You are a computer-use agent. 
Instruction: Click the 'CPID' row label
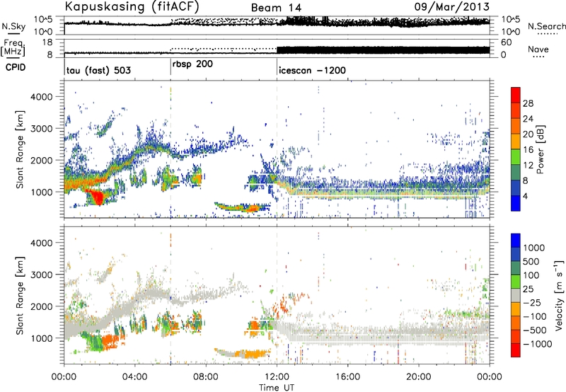click(x=16, y=67)
